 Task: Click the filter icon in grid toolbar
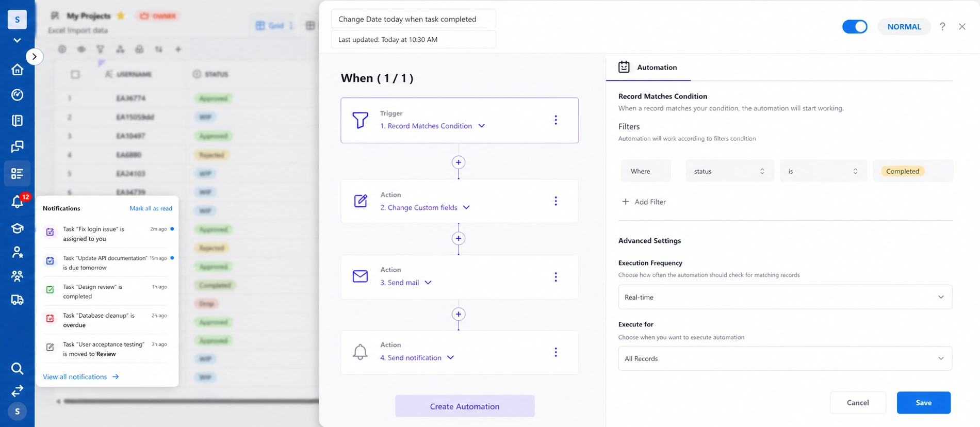(x=101, y=49)
